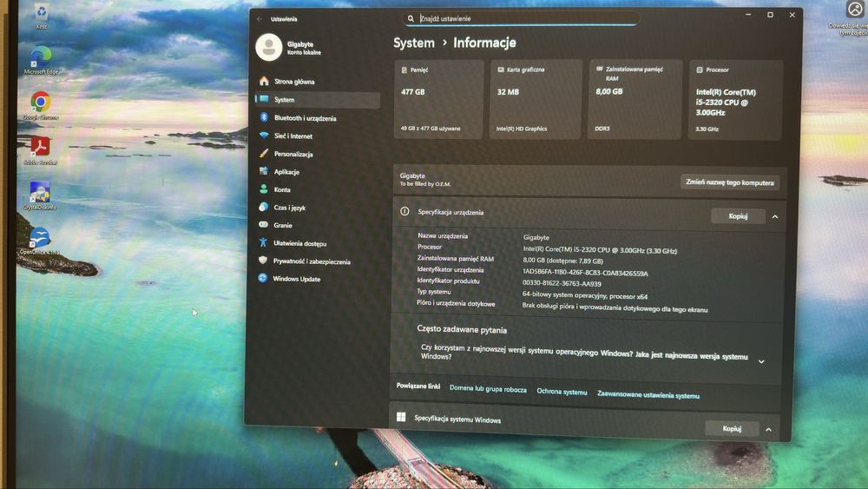Open Ochrona systemu link
This screenshot has height=489, width=868.
coord(562,392)
